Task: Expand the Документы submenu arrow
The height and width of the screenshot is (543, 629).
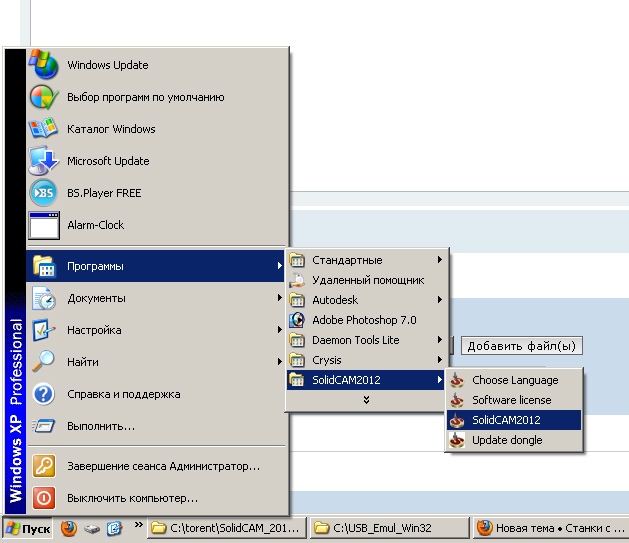Action: pyautogui.click(x=279, y=298)
